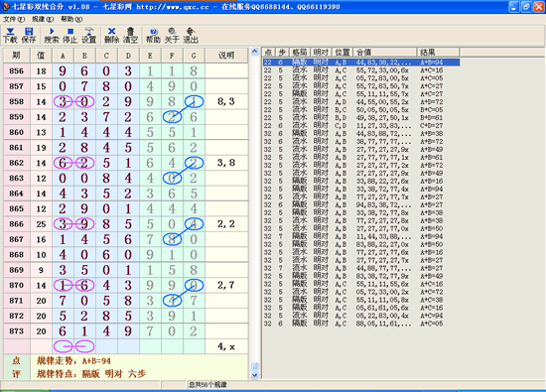Click the 保存 save toolbar icon
Image resolution: width=546 pixels, height=392 pixels.
click(29, 36)
